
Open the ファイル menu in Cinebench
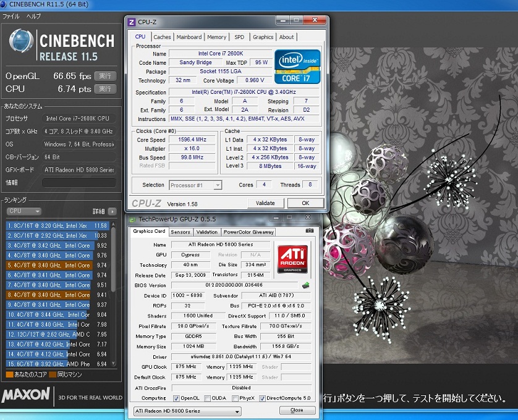coord(11,16)
